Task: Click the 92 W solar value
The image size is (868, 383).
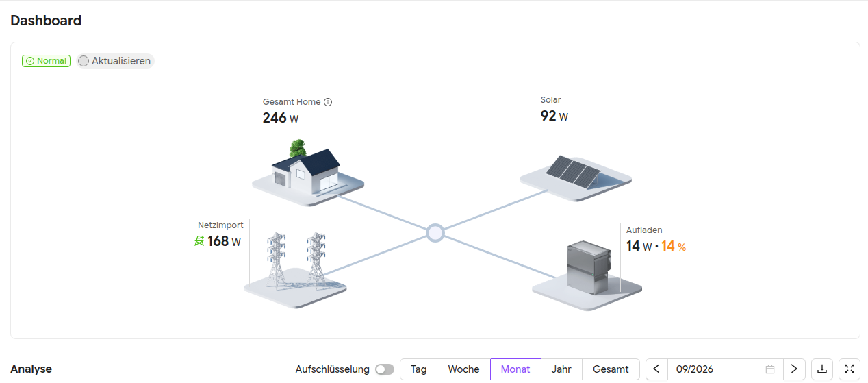Action: [554, 116]
